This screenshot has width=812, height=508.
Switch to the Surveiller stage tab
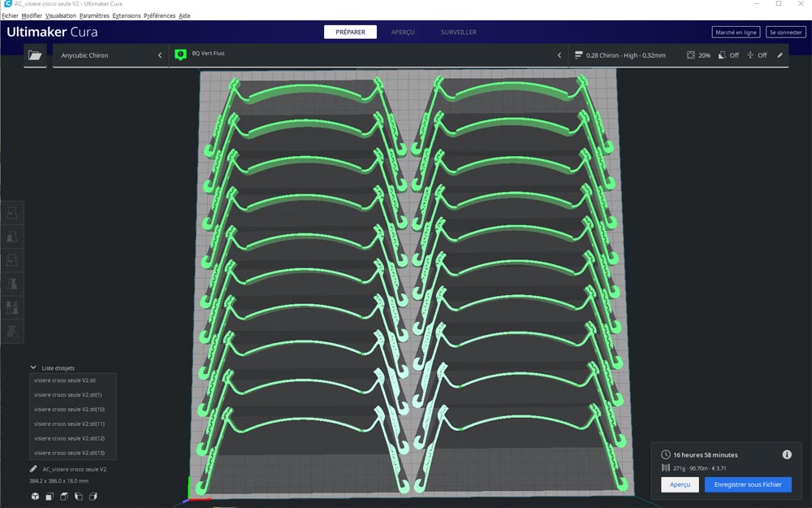click(x=458, y=33)
